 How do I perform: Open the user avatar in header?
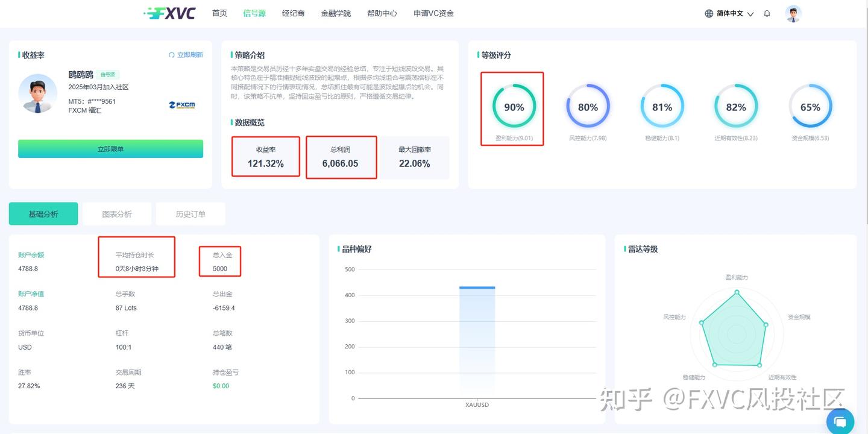(x=794, y=13)
